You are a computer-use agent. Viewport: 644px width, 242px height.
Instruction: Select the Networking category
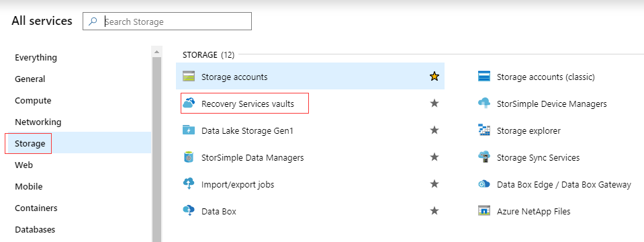pyautogui.click(x=38, y=122)
